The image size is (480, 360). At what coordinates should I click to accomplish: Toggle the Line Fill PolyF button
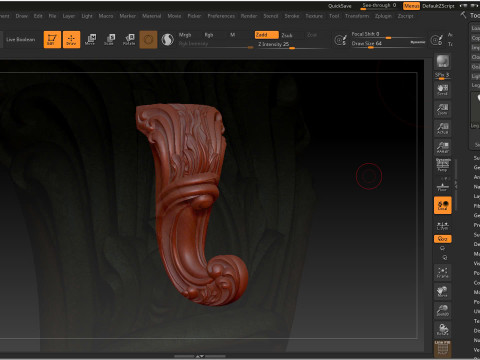tap(443, 348)
